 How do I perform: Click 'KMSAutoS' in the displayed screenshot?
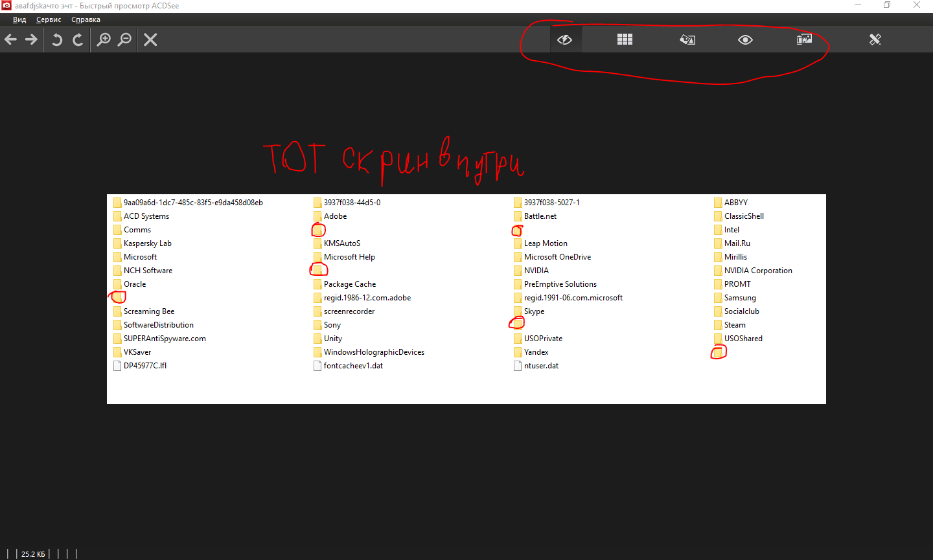click(342, 243)
